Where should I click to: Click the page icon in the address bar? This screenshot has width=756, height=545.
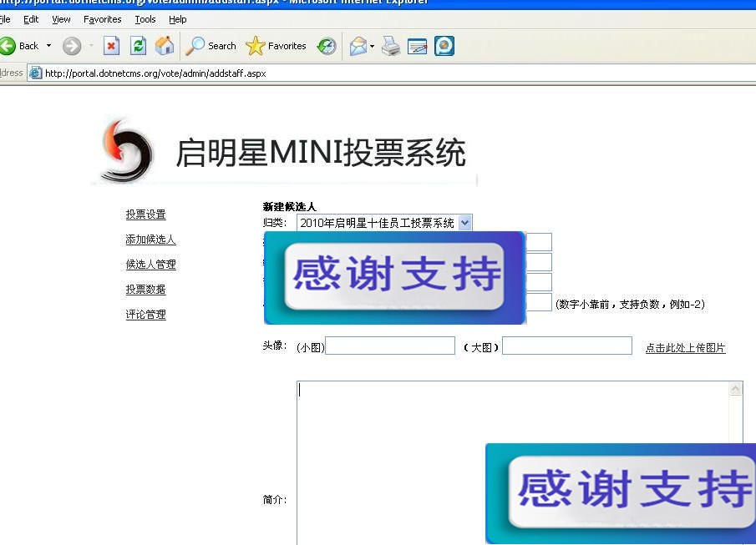35,73
